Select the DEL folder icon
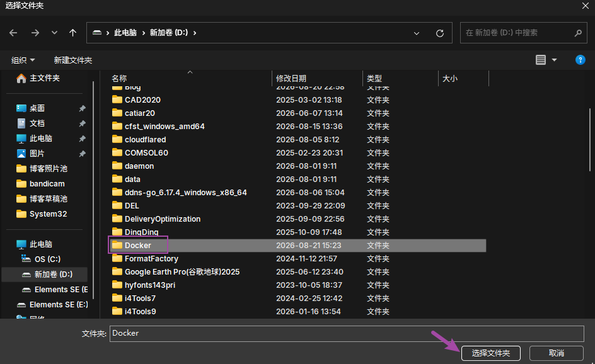595x364 pixels. pyautogui.click(x=117, y=206)
